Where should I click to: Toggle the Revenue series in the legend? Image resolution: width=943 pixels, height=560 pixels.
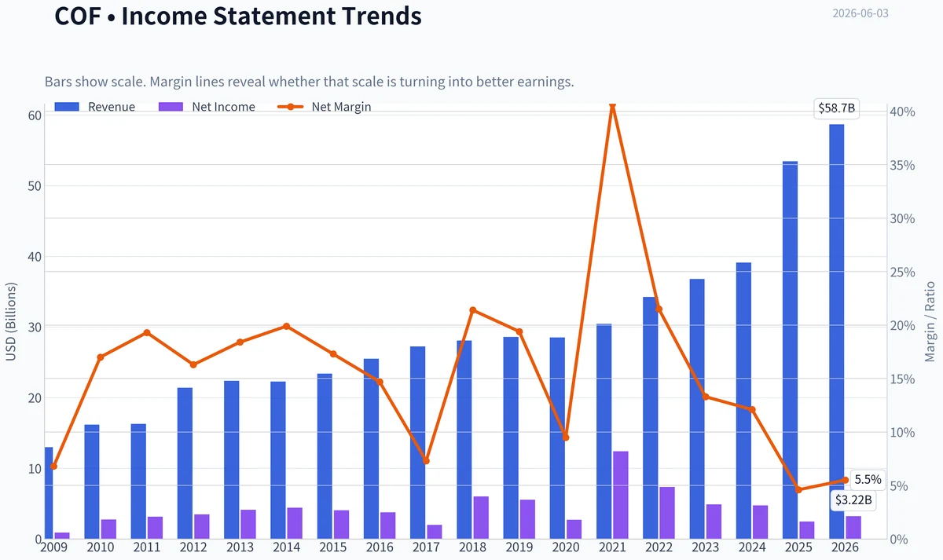[95, 107]
